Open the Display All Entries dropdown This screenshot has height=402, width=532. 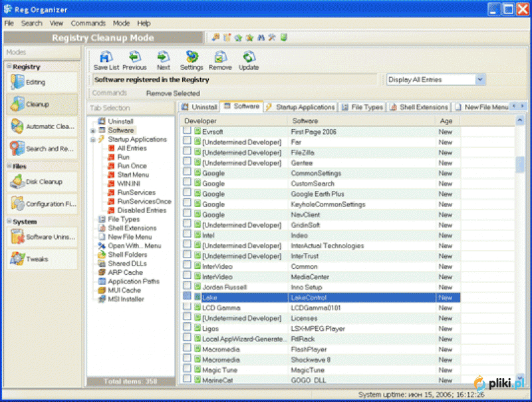[479, 80]
